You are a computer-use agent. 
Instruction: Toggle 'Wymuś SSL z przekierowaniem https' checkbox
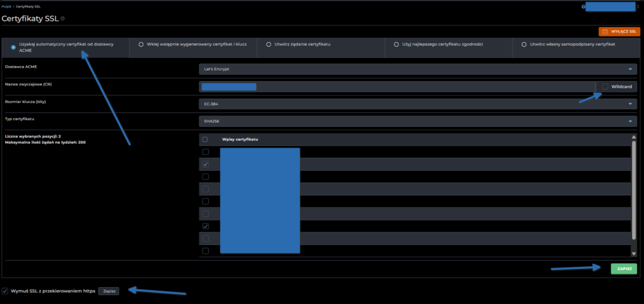pos(6,291)
